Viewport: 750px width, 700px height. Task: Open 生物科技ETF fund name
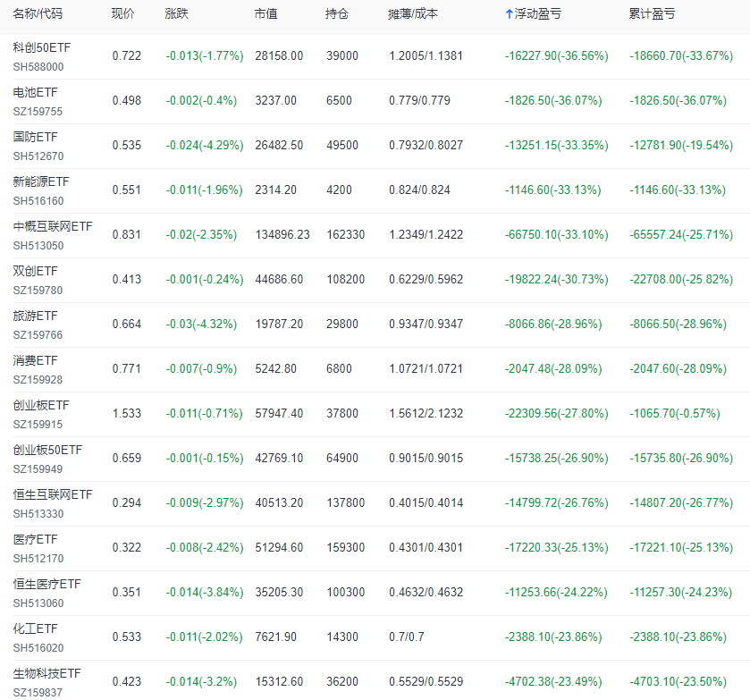[x=46, y=674]
